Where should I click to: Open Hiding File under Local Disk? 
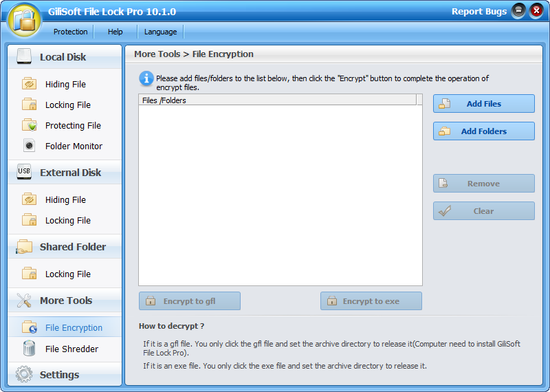point(65,84)
